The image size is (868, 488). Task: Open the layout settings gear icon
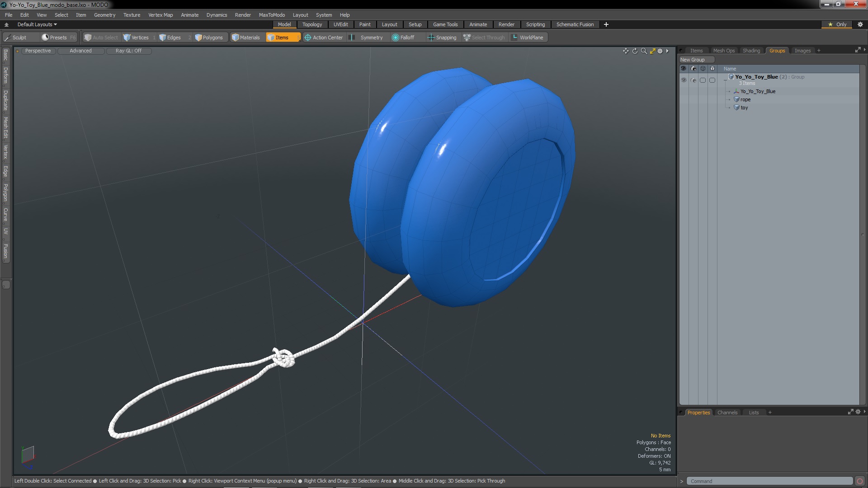tap(860, 24)
